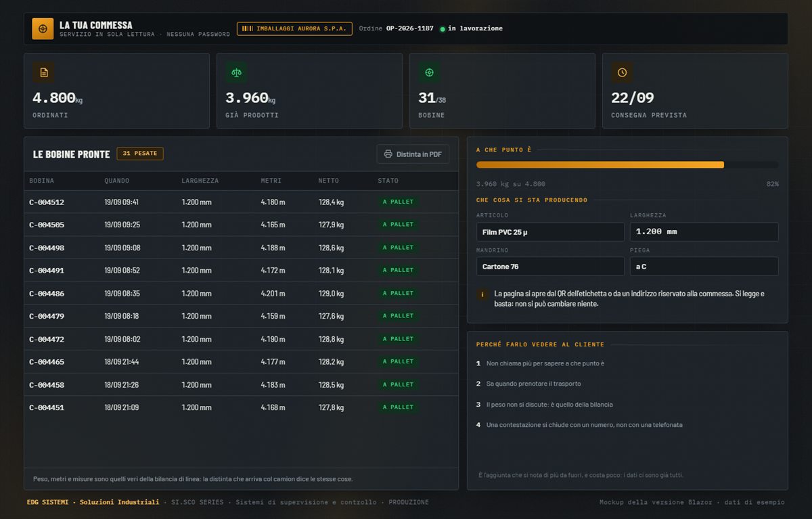Click the Larghezza field showing 1.200 mm
Screen dimensions: 812x519
click(704, 232)
